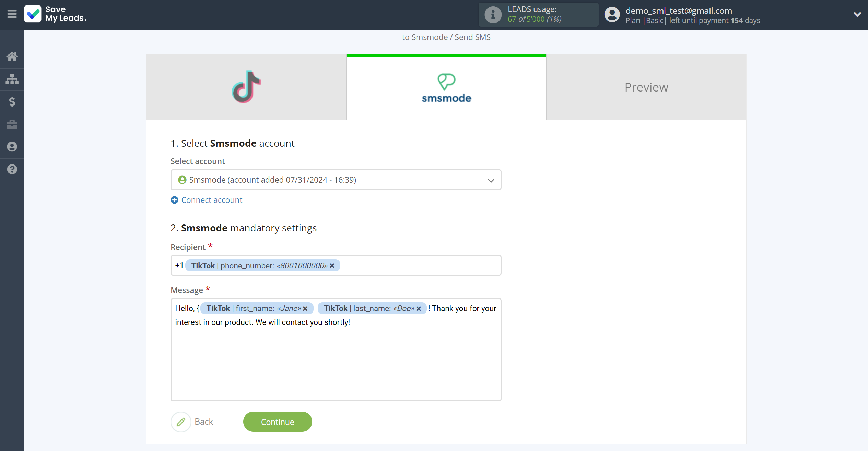Open the connections sitemap sidebar icon

click(12, 79)
